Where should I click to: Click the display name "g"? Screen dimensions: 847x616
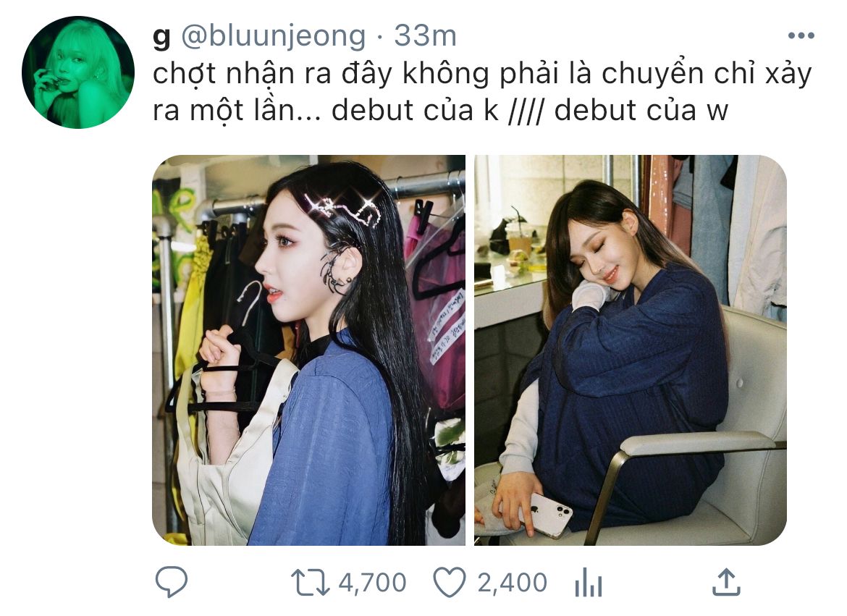pos(161,38)
